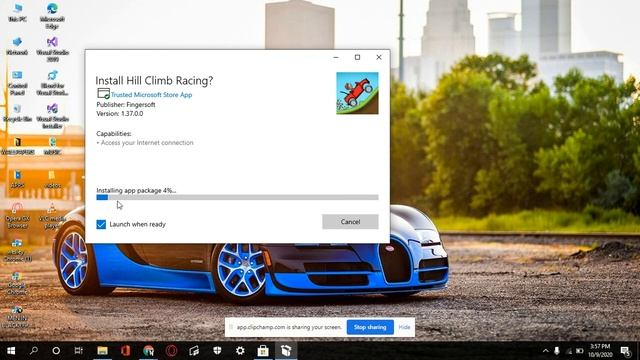Select the Microsoft Edge desktop icon
Viewport: 640px width, 360px height.
coord(52,16)
